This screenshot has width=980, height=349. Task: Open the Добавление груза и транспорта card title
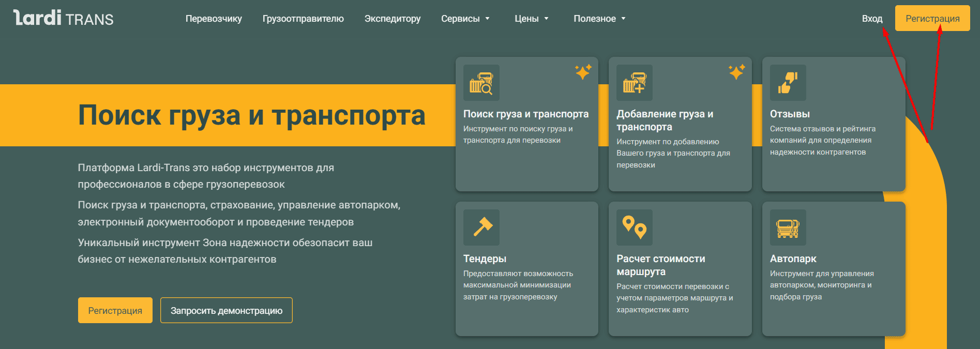click(665, 120)
